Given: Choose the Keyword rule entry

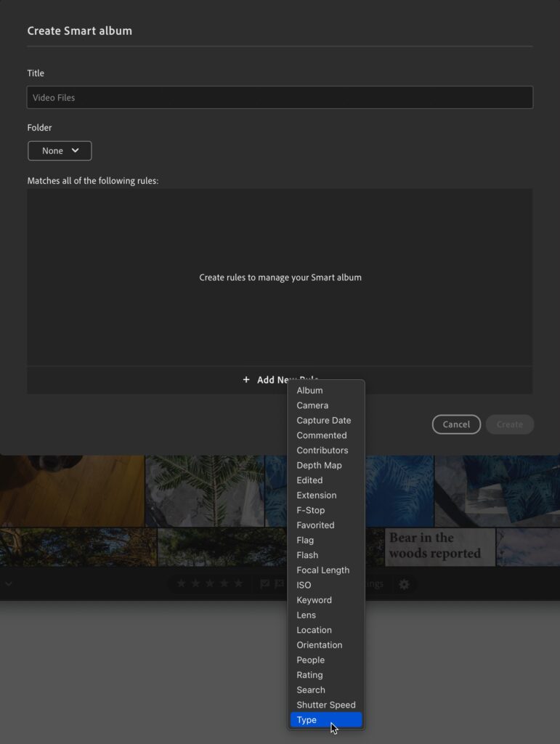Looking at the screenshot, I should click(325, 600).
